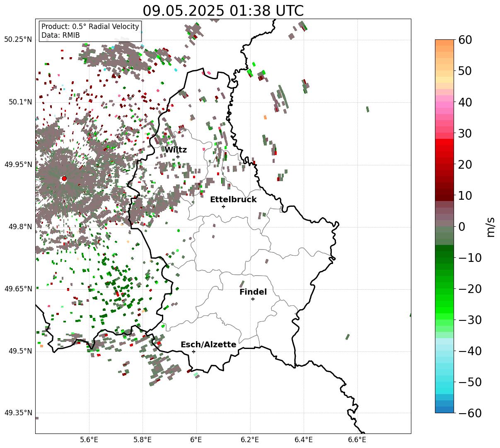This screenshot has width=500, height=448.
Task: Click the 5.8°E longitude label
Action: [x=143, y=440]
